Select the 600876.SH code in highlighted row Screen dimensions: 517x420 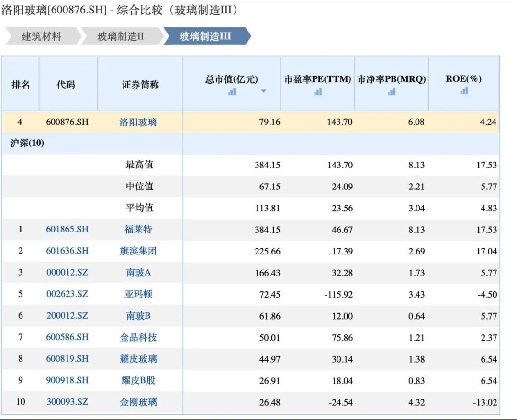click(x=67, y=122)
